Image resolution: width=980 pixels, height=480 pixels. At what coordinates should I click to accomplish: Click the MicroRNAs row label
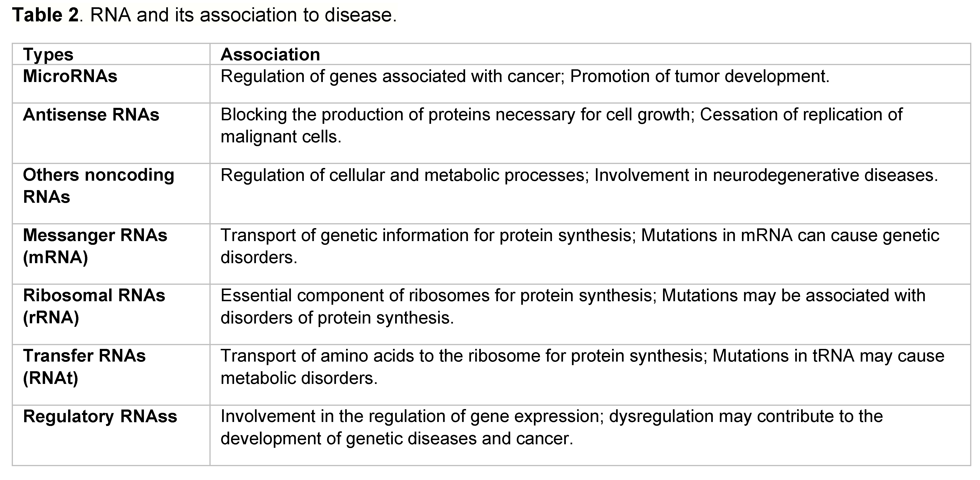pyautogui.click(x=70, y=76)
